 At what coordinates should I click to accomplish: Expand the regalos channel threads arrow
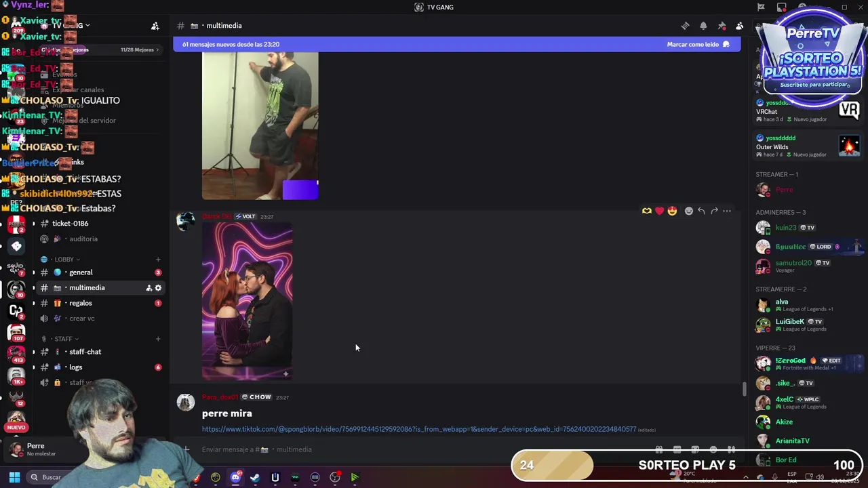33,303
